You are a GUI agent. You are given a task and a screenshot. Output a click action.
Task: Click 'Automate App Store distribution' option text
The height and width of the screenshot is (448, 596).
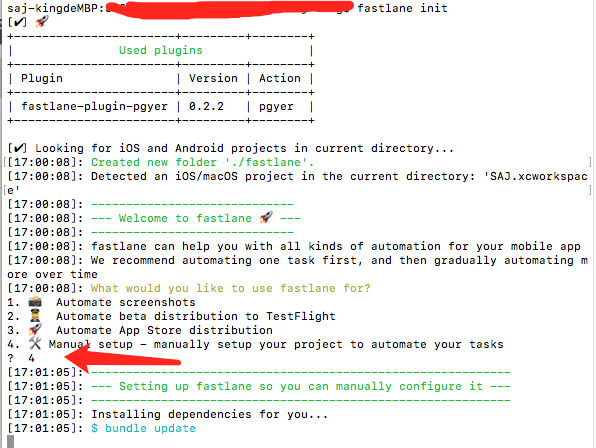164,330
